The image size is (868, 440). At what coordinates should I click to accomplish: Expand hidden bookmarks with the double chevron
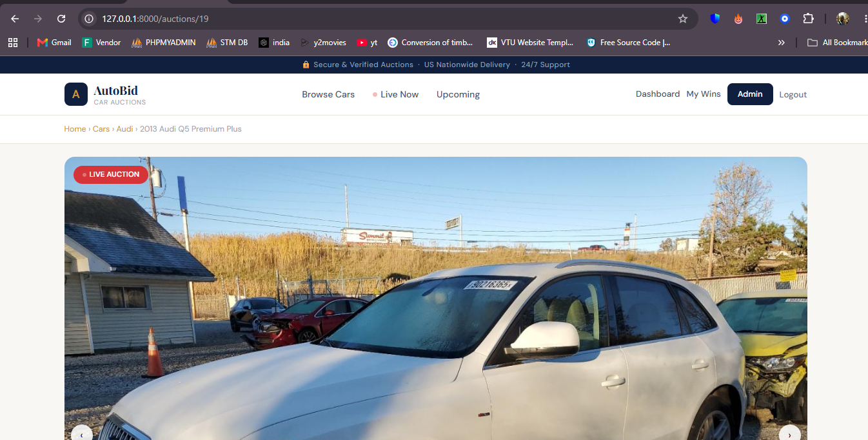(781, 43)
